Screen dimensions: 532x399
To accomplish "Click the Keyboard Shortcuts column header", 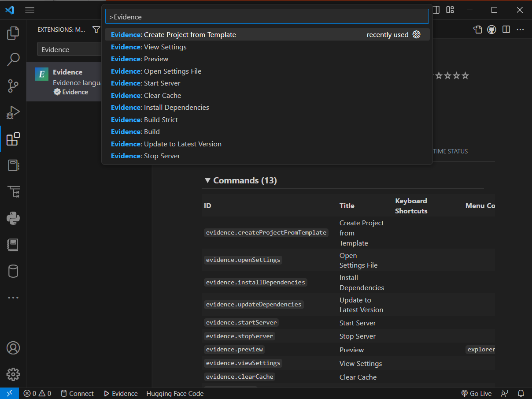I will (x=411, y=206).
